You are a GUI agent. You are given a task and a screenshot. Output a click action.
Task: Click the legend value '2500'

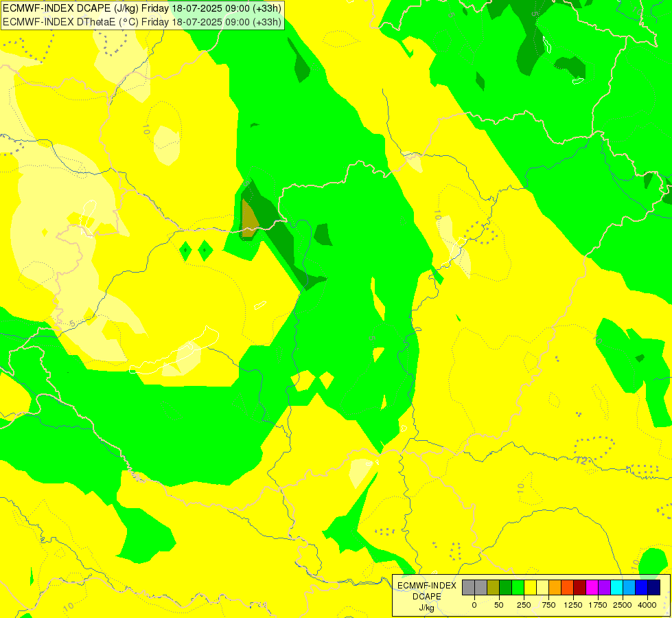click(623, 605)
